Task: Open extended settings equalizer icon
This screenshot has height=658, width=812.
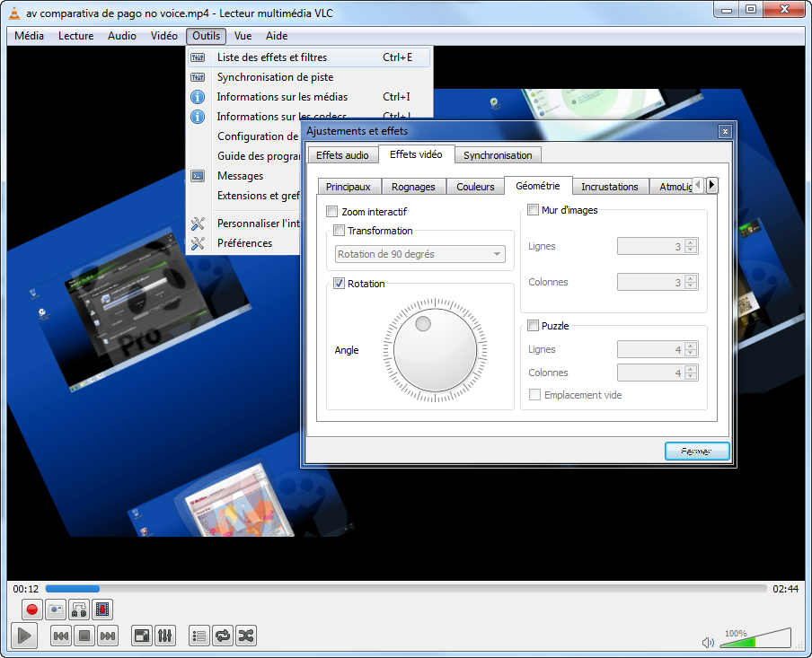Action: click(165, 636)
